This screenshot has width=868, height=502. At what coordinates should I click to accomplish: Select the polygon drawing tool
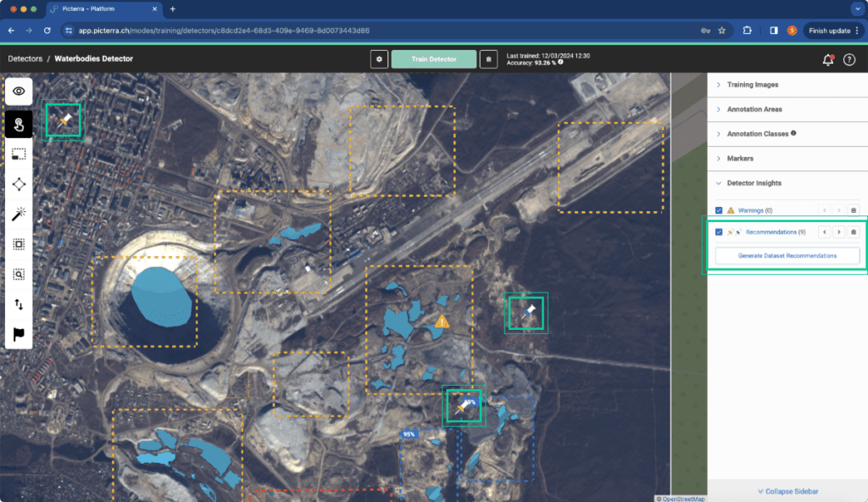coord(19,184)
